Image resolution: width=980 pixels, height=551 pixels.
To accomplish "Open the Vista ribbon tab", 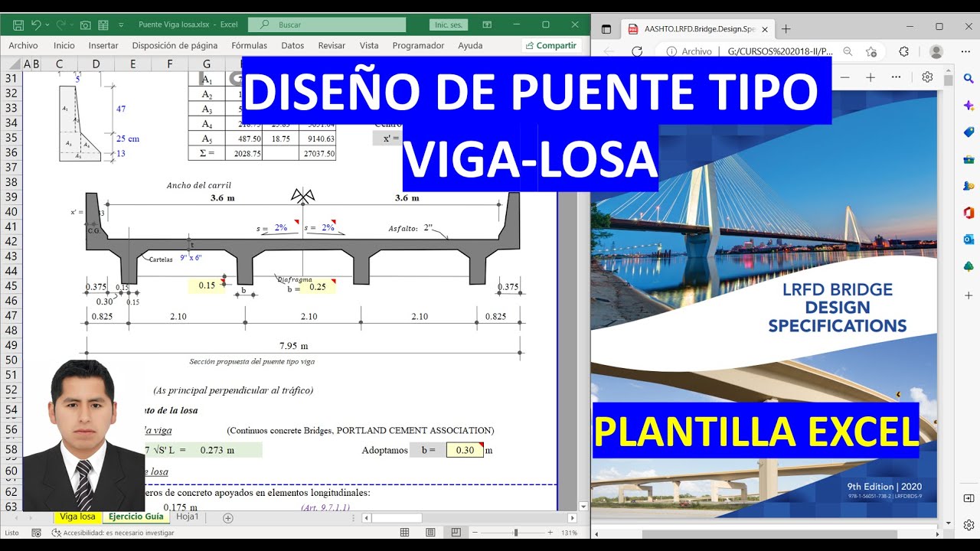I will coord(369,46).
